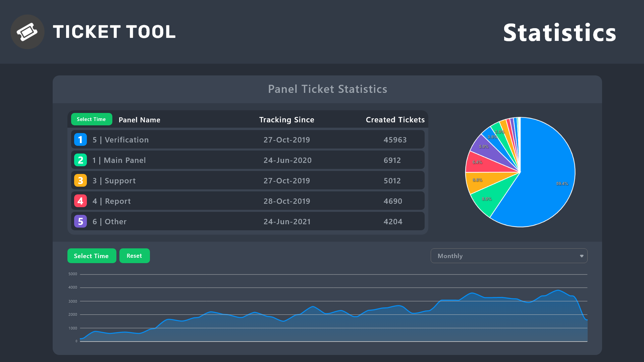Click the 8.9% green pie slice
644x362 pixels.
(x=490, y=198)
